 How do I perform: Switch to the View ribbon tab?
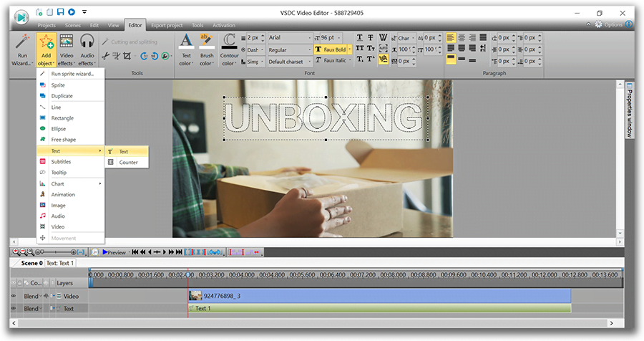113,26
